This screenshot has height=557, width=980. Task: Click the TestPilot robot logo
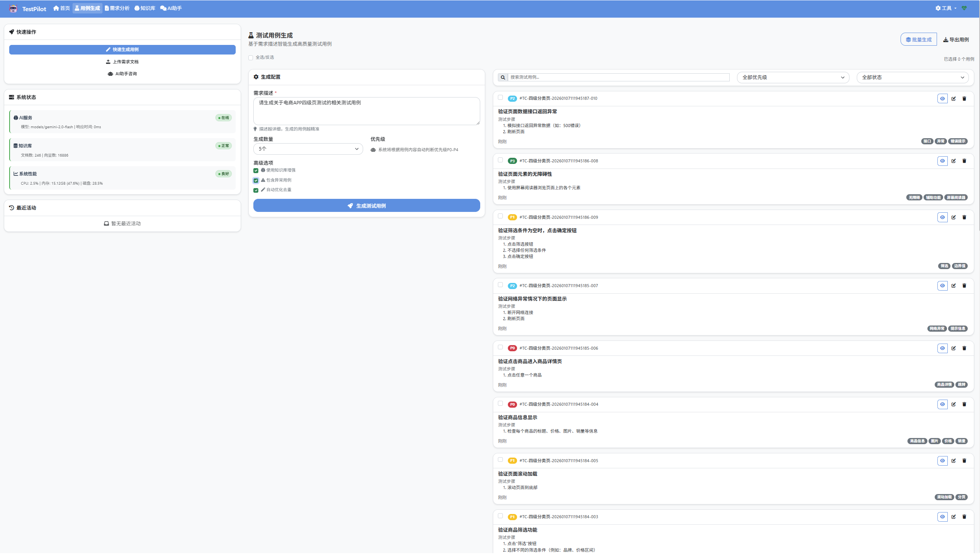pyautogui.click(x=13, y=8)
